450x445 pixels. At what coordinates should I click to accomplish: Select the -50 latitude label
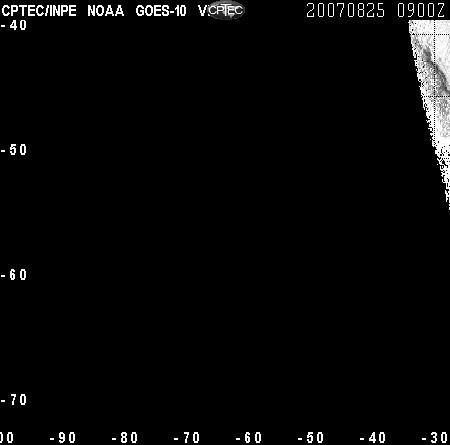(14, 150)
